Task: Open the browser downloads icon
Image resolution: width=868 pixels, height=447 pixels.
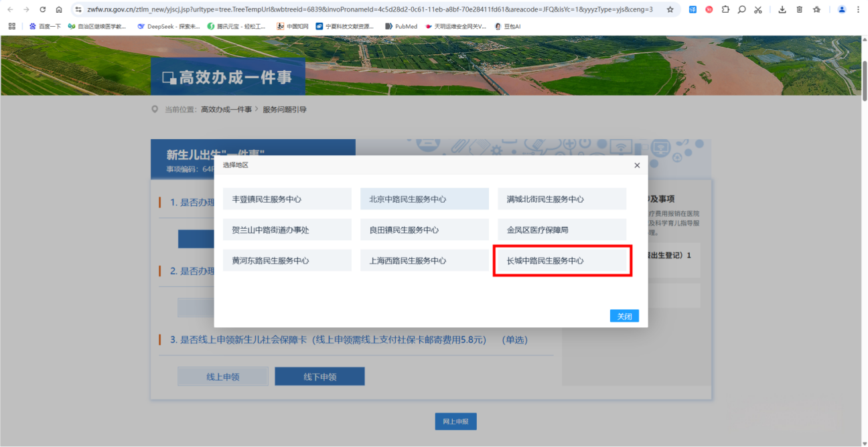Action: pyautogui.click(x=782, y=9)
